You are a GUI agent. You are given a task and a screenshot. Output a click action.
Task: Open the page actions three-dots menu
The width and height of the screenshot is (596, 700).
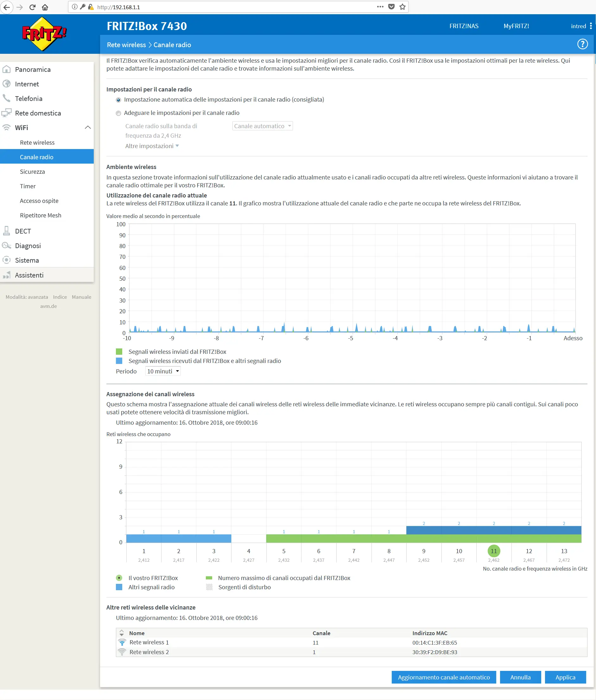click(380, 7)
